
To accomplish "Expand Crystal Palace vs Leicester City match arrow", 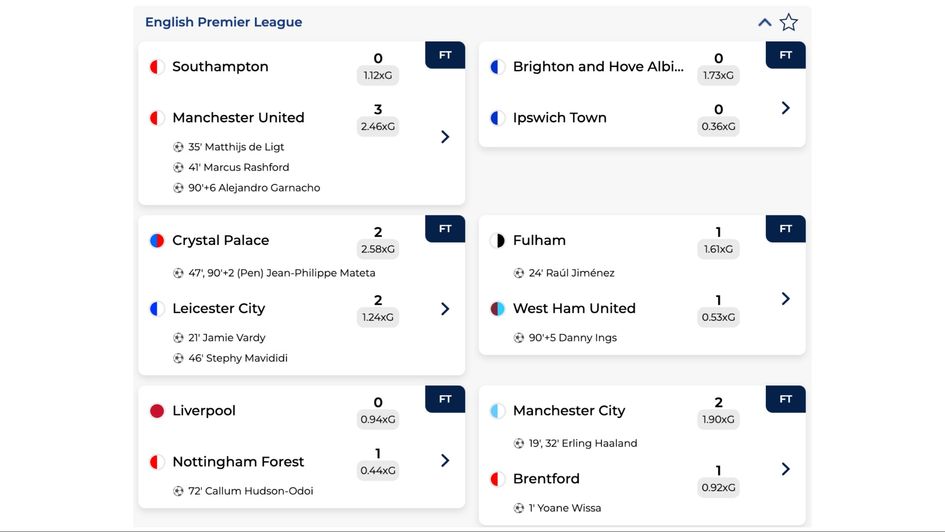I will pos(445,309).
